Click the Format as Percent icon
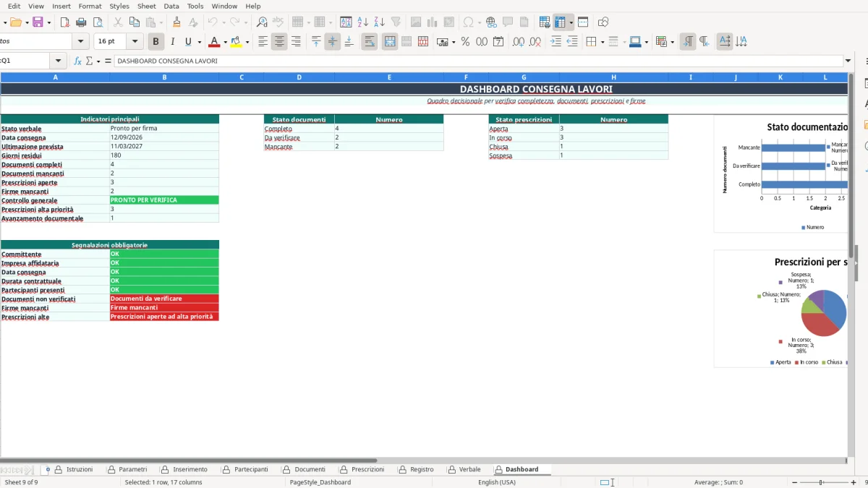The image size is (868, 488). pos(465,42)
